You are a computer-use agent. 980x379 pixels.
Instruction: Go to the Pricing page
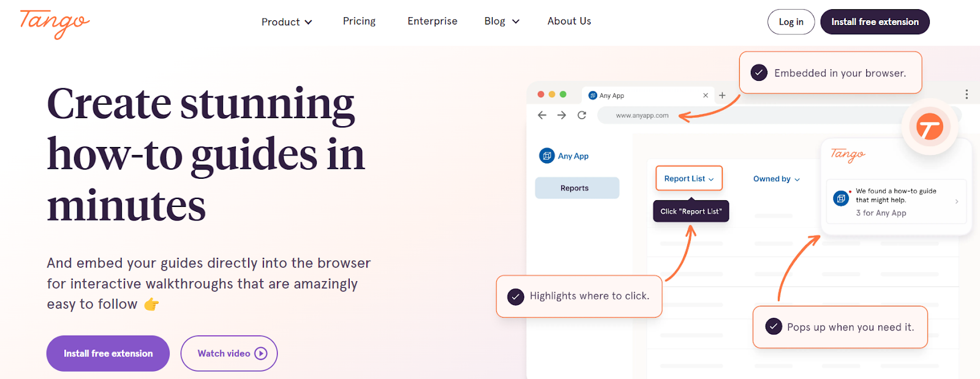359,21
